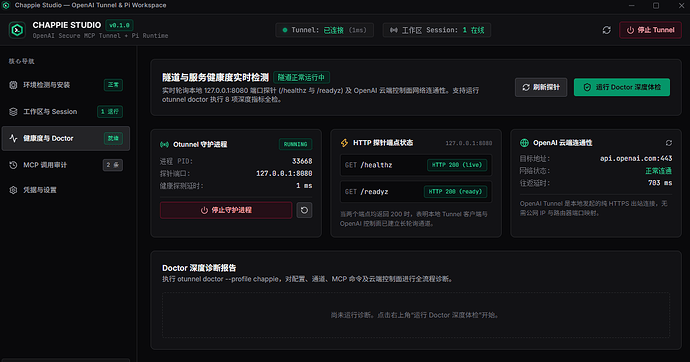Click the Doctor 深度诊断报告 heading

pos(199,268)
